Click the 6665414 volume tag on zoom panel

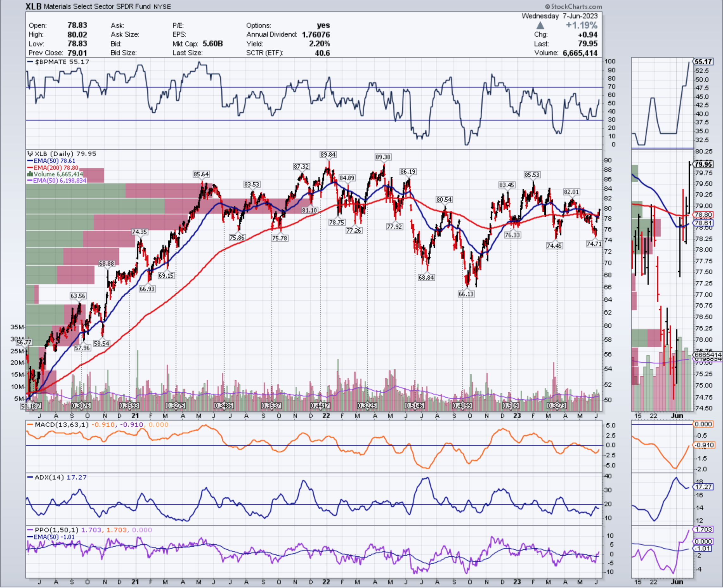click(707, 355)
